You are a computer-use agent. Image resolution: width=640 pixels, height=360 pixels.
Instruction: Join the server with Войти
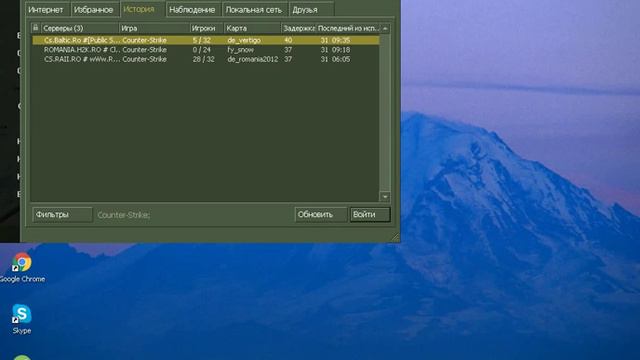pos(370,214)
